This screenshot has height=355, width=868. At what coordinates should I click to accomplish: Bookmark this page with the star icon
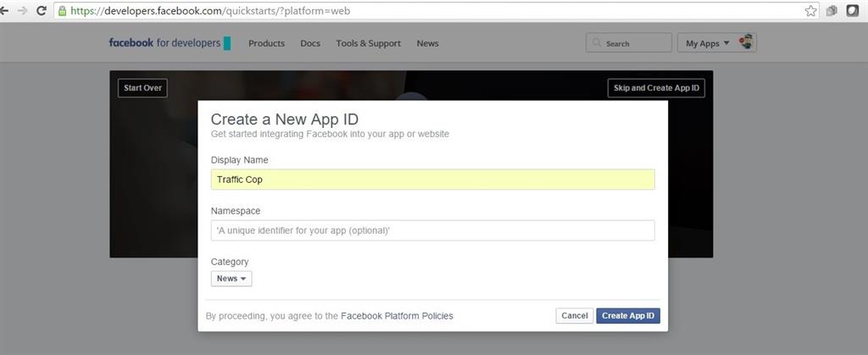pos(811,11)
